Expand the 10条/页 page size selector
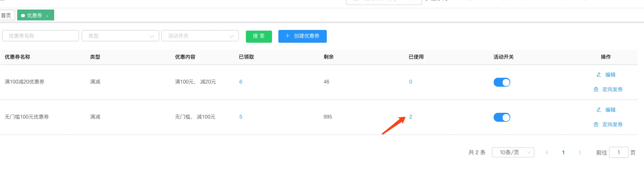This screenshot has height=174, width=644. coord(513,152)
